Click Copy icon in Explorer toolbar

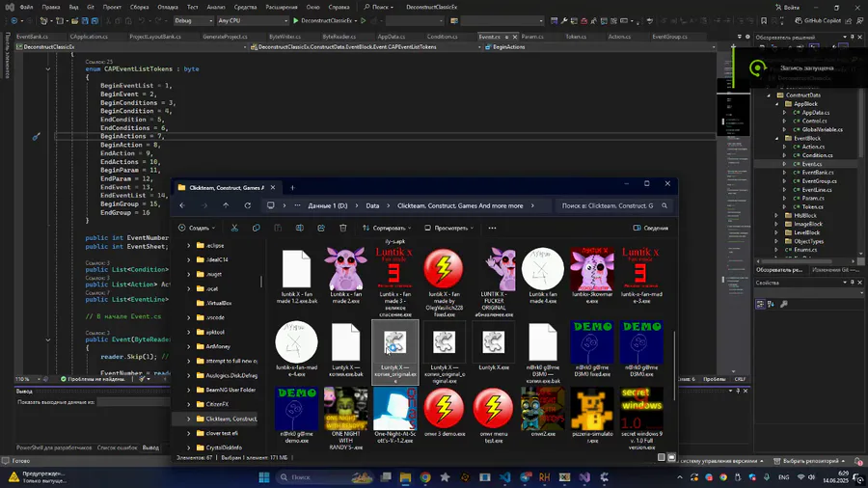point(256,228)
